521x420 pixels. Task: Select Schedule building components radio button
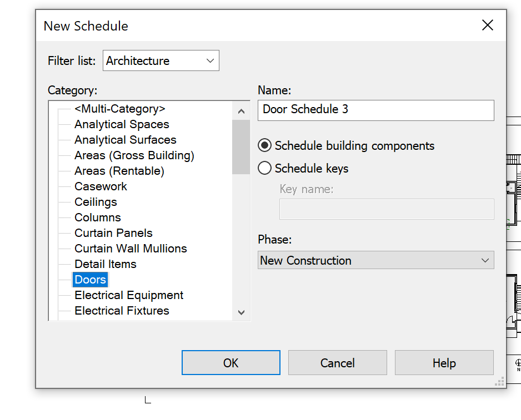pos(265,146)
